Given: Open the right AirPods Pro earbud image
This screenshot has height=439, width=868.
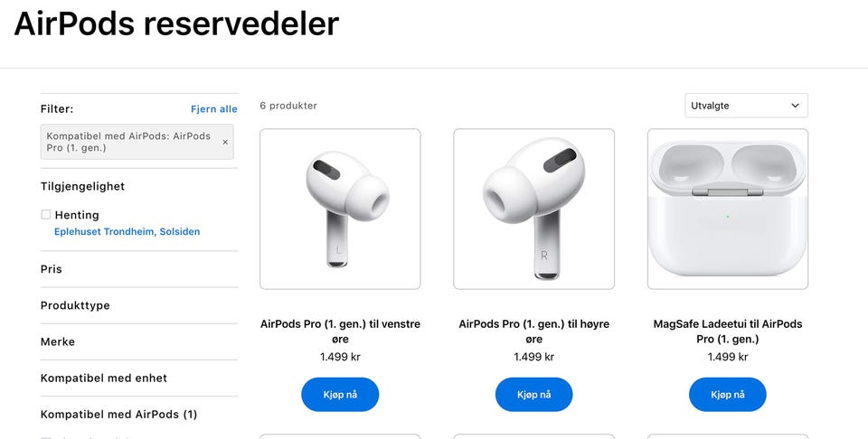Looking at the screenshot, I should [x=533, y=209].
